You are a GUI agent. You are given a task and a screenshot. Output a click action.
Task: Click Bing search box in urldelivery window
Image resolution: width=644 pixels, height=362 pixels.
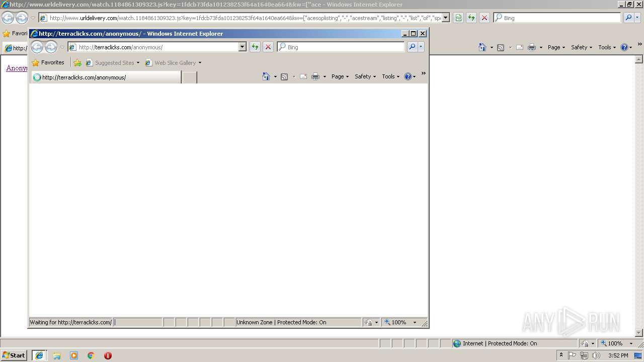[x=557, y=18]
